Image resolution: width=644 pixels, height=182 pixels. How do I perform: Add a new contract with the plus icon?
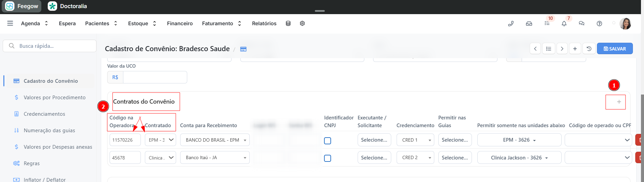pyautogui.click(x=619, y=102)
